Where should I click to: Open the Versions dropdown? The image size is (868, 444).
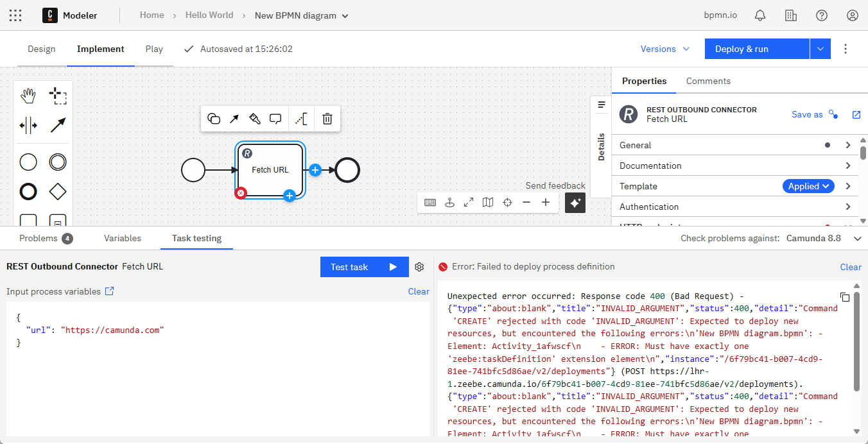(665, 49)
